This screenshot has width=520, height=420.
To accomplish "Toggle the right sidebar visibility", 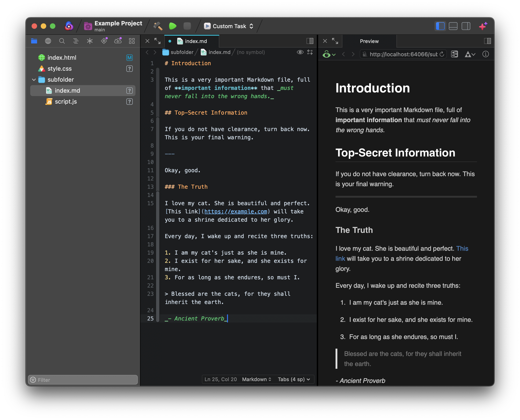I will point(466,26).
